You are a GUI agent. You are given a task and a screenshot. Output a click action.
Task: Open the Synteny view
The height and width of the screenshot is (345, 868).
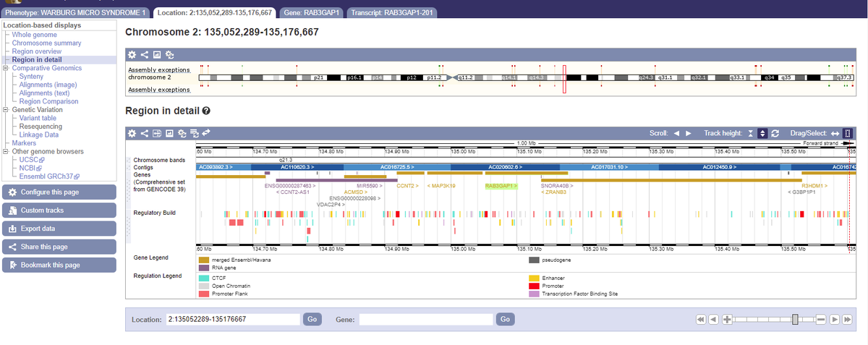point(31,77)
